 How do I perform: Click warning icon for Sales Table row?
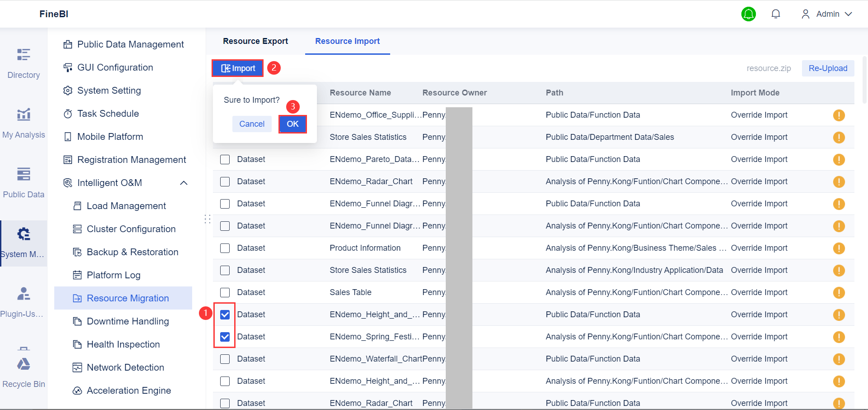tap(839, 293)
